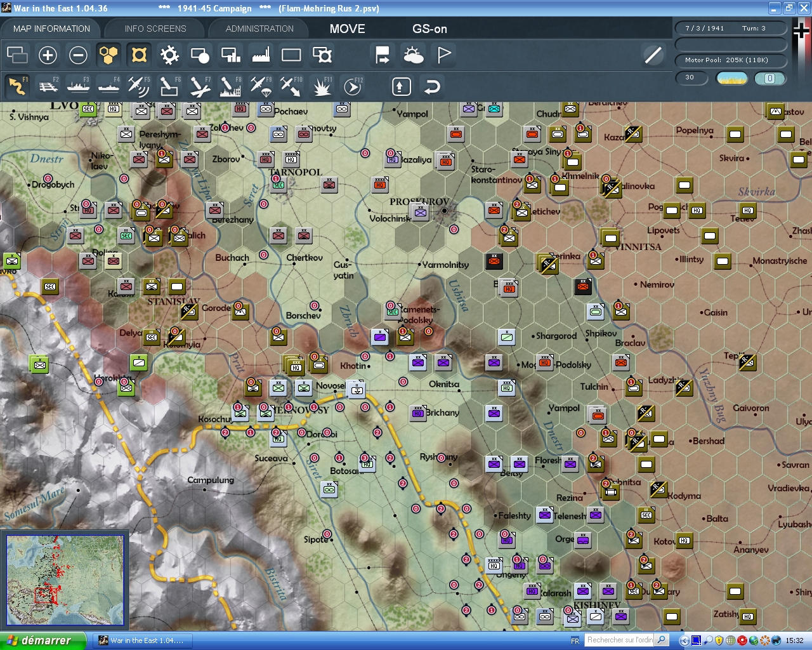Undo the last move with curved arrow
The image size is (812, 650).
[x=432, y=86]
